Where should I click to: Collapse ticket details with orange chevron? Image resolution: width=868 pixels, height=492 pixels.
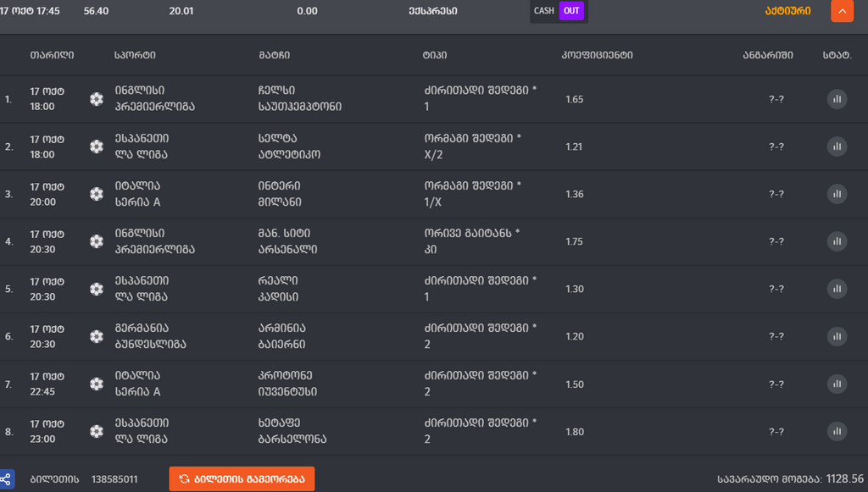click(842, 11)
